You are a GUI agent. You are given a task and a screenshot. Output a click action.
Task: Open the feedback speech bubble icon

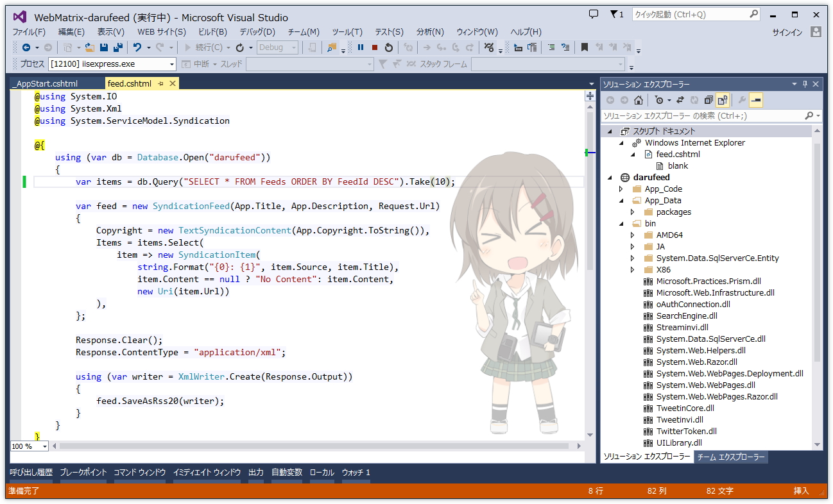pyautogui.click(x=594, y=14)
